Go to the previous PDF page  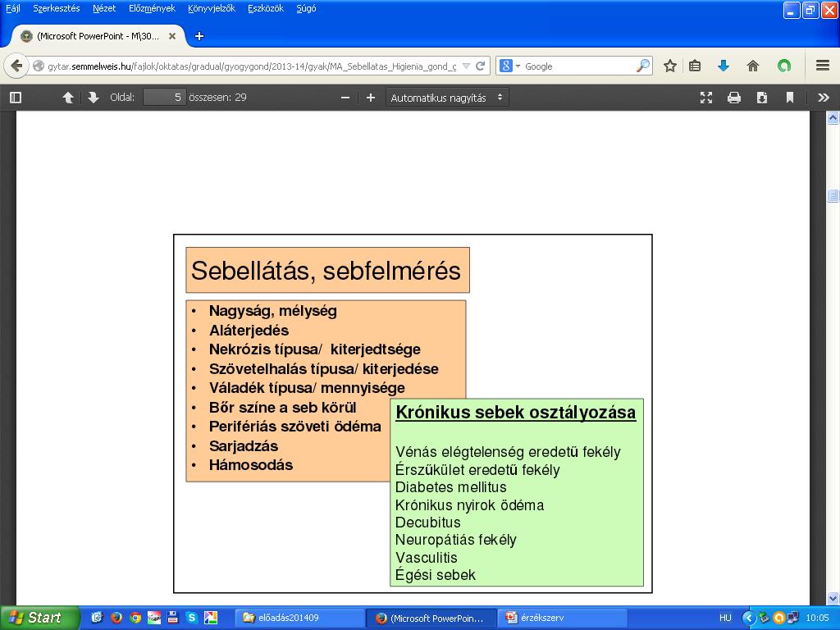click(x=68, y=98)
